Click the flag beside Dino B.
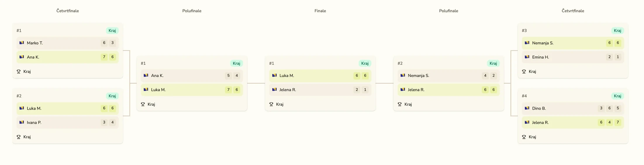644x165 pixels. pos(527,108)
